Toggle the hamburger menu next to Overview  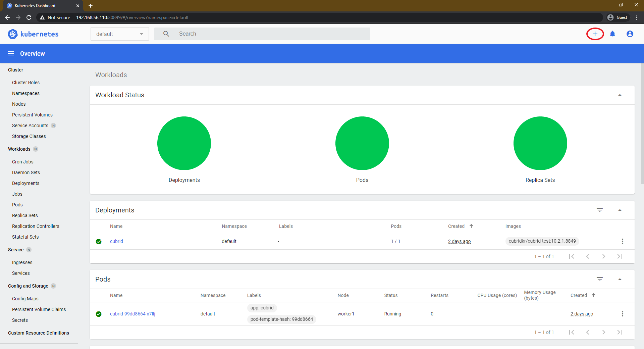click(x=11, y=54)
